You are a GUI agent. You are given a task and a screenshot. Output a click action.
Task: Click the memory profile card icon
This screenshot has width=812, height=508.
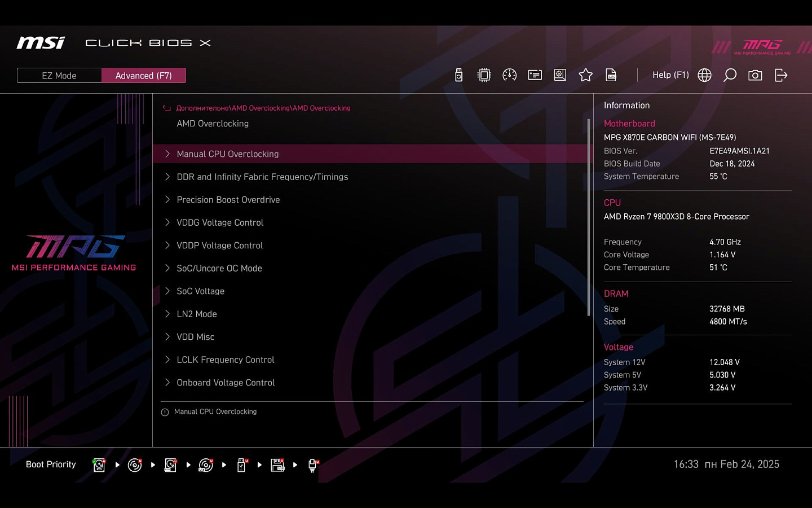tap(535, 75)
